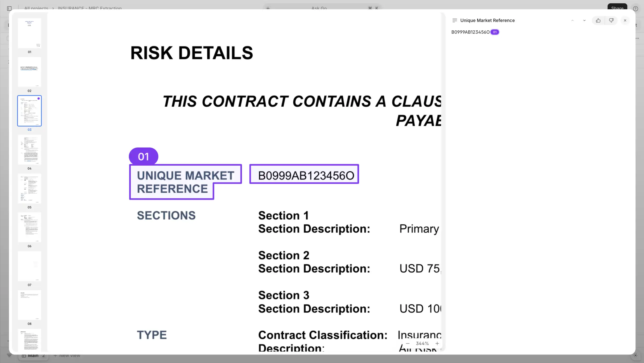644x363 pixels.
Task: Click the thumbs down icon on panel
Action: coord(611,20)
